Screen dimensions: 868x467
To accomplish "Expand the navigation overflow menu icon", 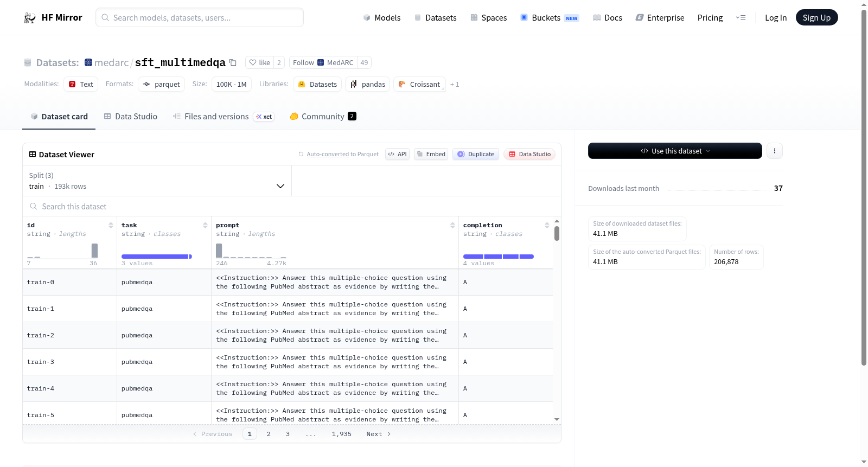I will tap(741, 18).
